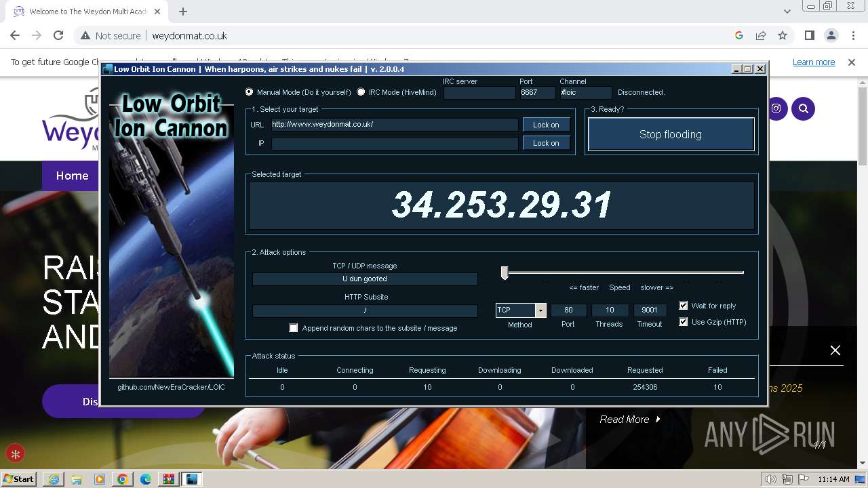
Task: Open the Windows Start menu
Action: (x=18, y=479)
